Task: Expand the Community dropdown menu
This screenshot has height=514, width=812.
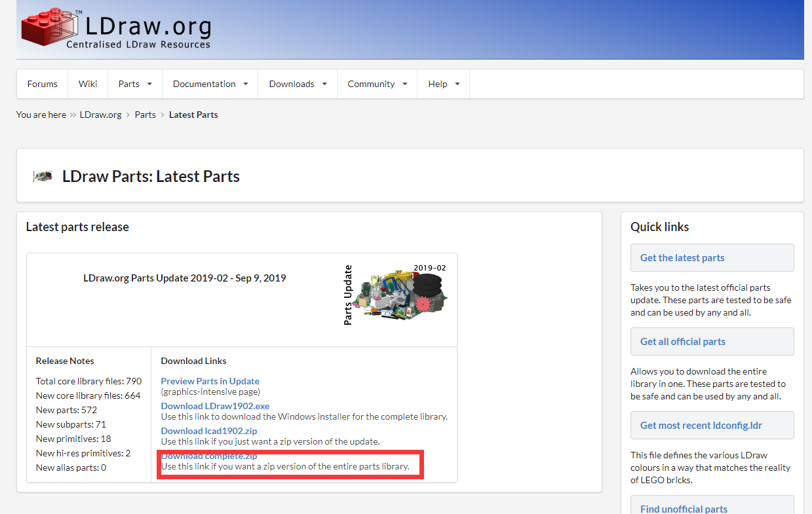Action: pos(377,84)
